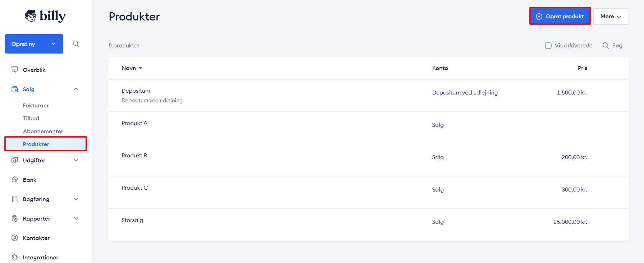
Task: Tick the Vis arkiverede checkbox
Action: (548, 46)
